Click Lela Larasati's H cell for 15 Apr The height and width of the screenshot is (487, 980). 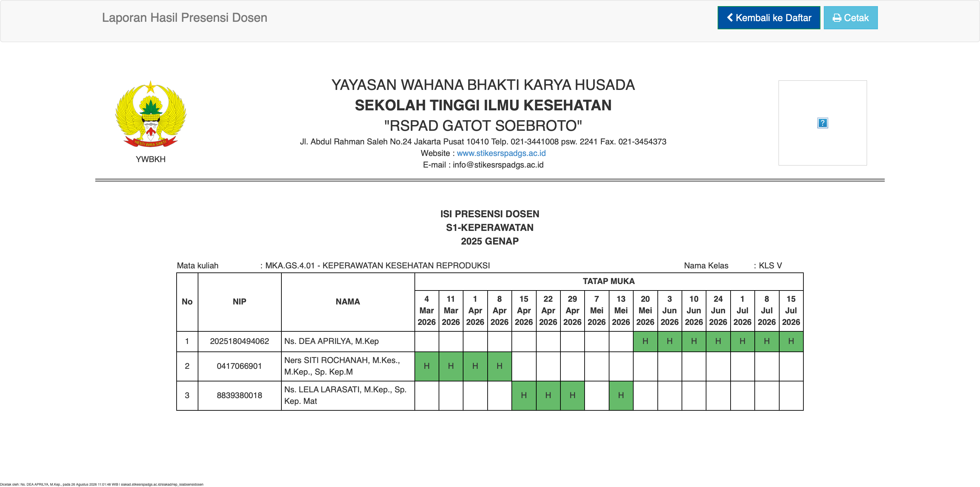coord(524,395)
